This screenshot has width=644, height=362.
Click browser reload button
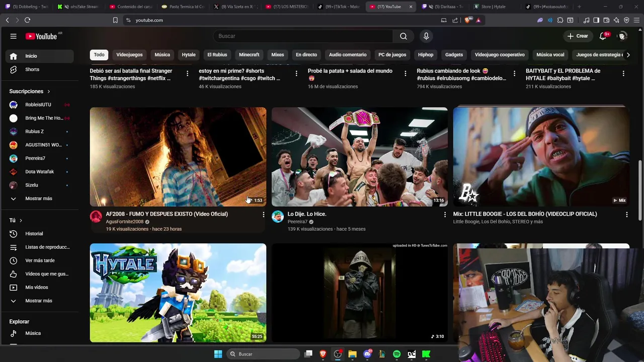[27, 20]
